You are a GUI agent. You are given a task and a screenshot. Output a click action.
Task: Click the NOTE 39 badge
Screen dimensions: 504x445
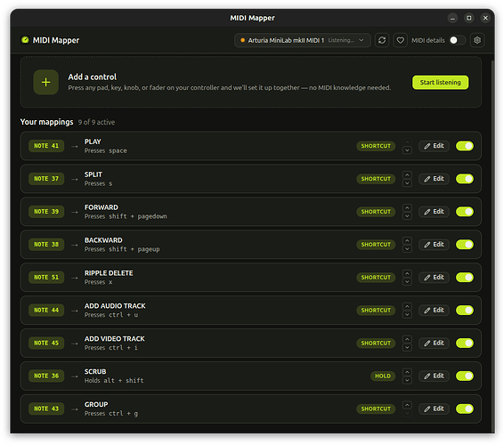46,212
